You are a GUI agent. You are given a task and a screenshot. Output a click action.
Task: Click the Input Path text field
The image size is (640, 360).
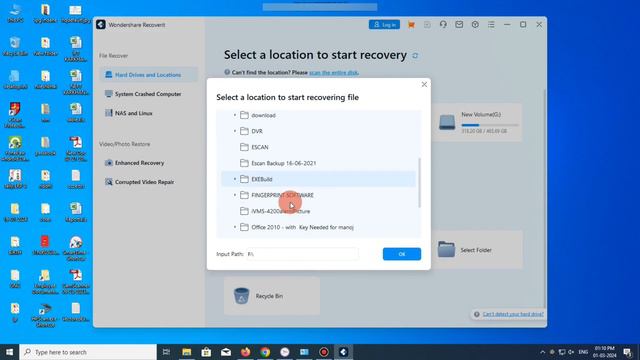click(302, 254)
